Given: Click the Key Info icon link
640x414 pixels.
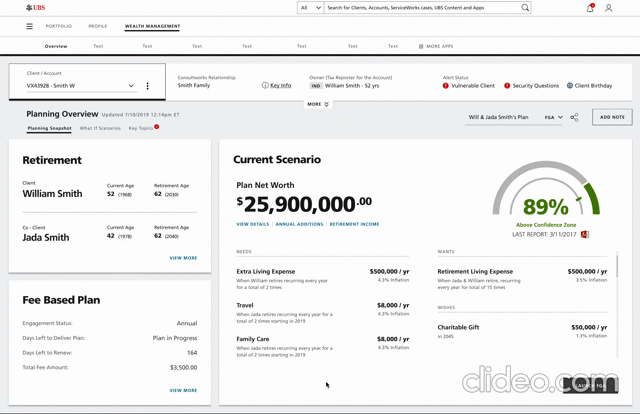Looking at the screenshot, I should click(x=276, y=85).
